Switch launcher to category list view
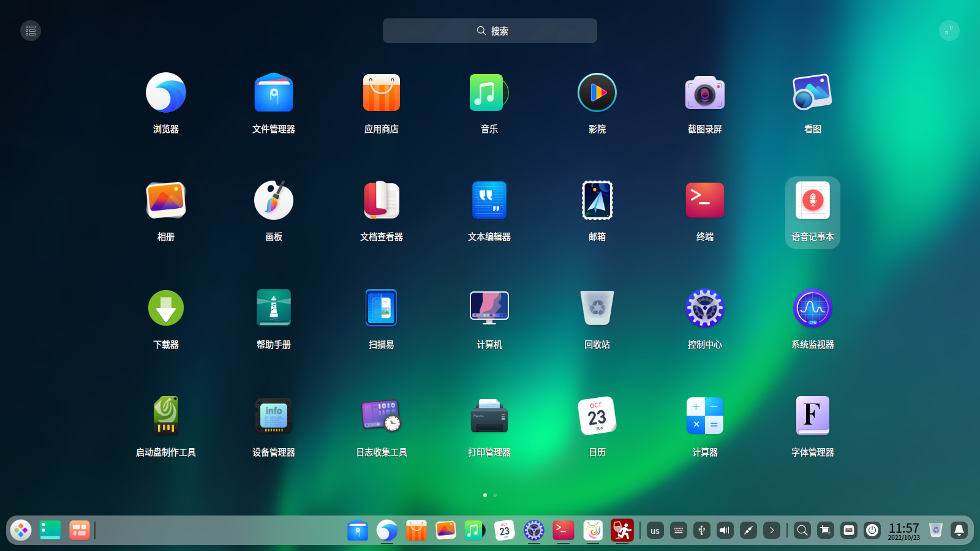The width and height of the screenshot is (980, 551). coord(31,31)
